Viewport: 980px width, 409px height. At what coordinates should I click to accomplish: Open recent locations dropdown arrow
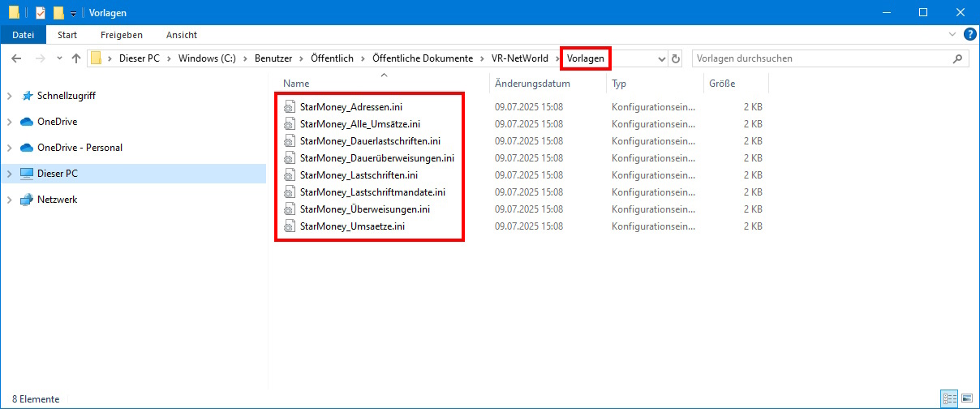click(58, 58)
